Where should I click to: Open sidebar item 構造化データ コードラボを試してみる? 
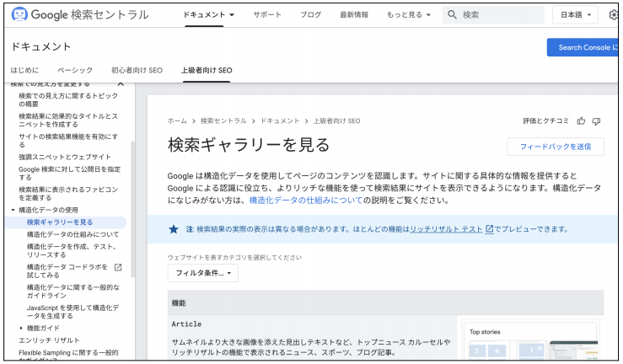click(67, 271)
